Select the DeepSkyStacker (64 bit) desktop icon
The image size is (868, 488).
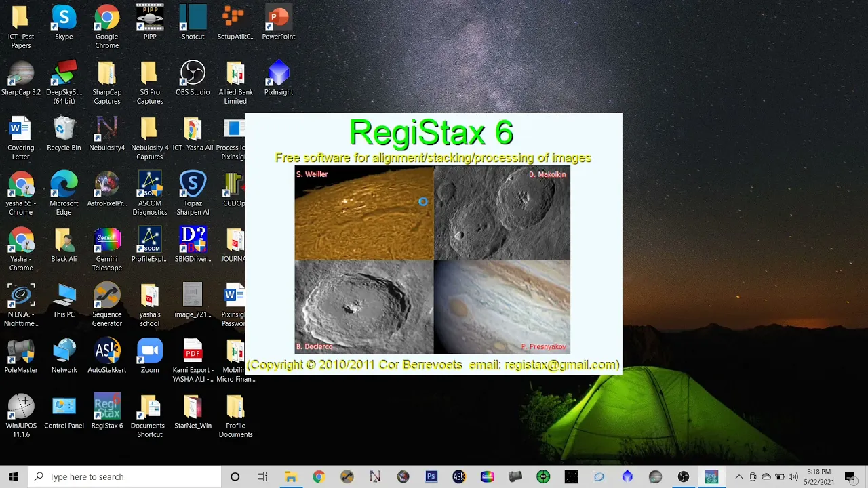point(64,82)
